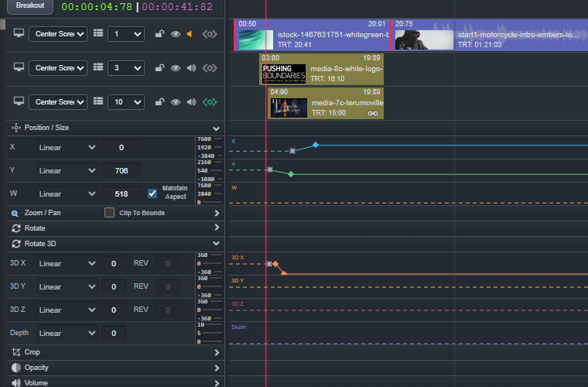Change 3D Z interpolation dropdown
Screen dimensions: 588x387
coord(67,310)
